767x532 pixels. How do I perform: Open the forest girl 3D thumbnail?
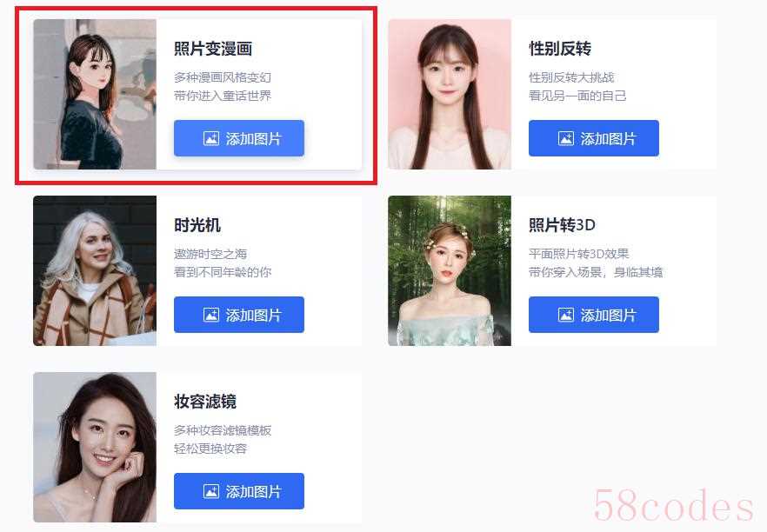pyautogui.click(x=450, y=271)
